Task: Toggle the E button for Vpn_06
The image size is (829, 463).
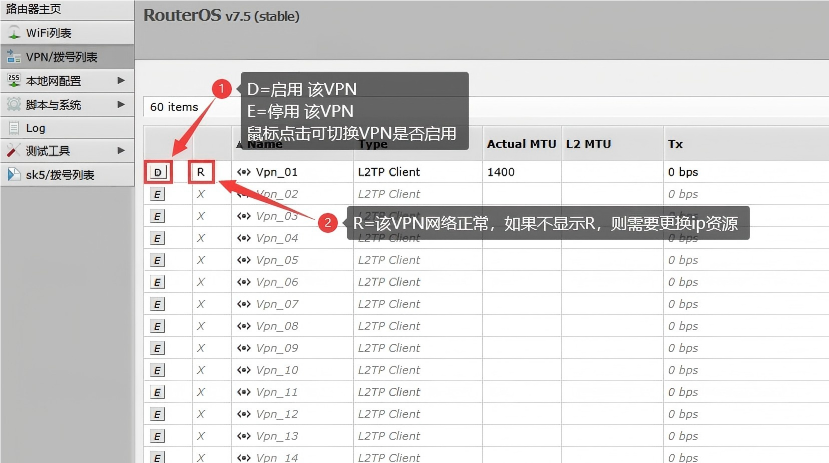Action: [157, 282]
